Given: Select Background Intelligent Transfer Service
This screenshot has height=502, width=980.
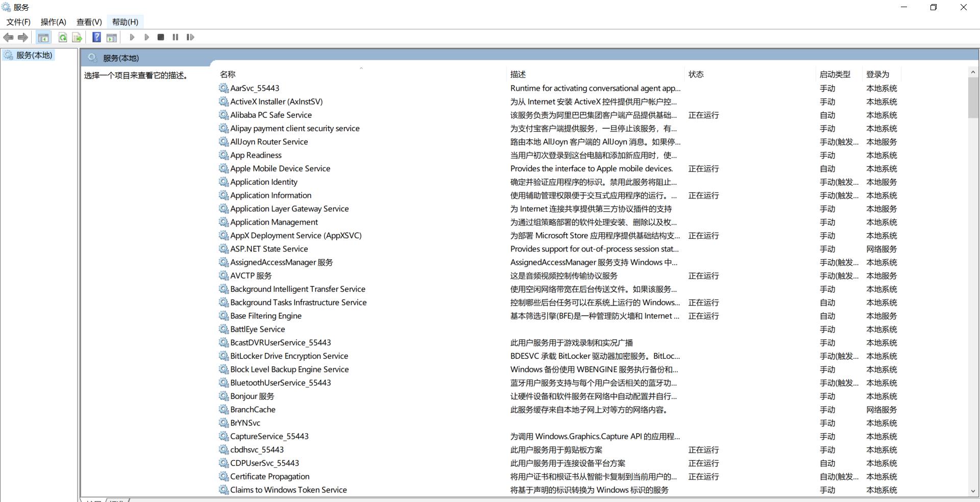Looking at the screenshot, I should pos(298,289).
